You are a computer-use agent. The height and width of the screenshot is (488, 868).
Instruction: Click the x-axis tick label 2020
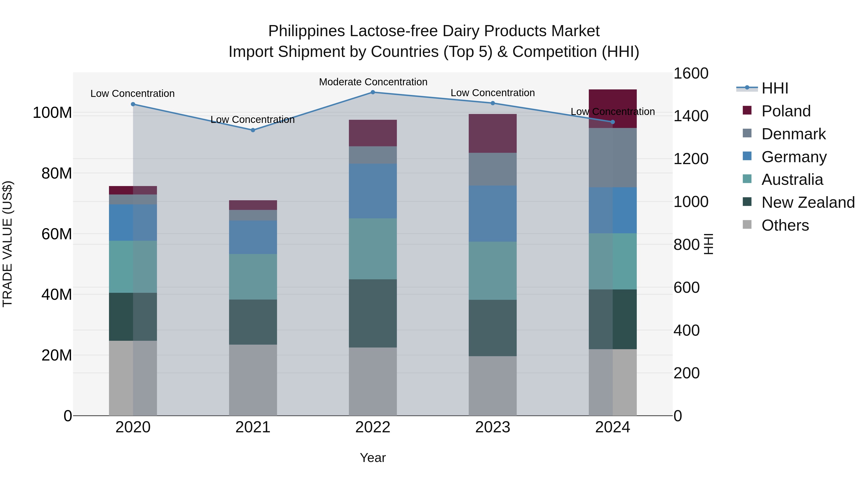(133, 427)
